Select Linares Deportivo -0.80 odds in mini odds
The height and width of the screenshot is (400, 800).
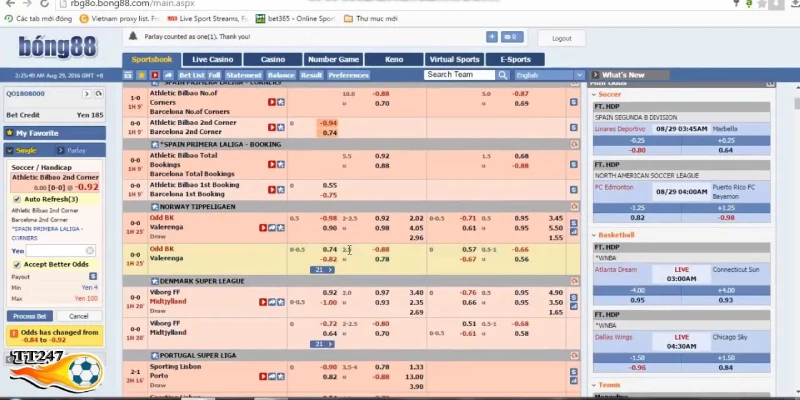pos(637,151)
